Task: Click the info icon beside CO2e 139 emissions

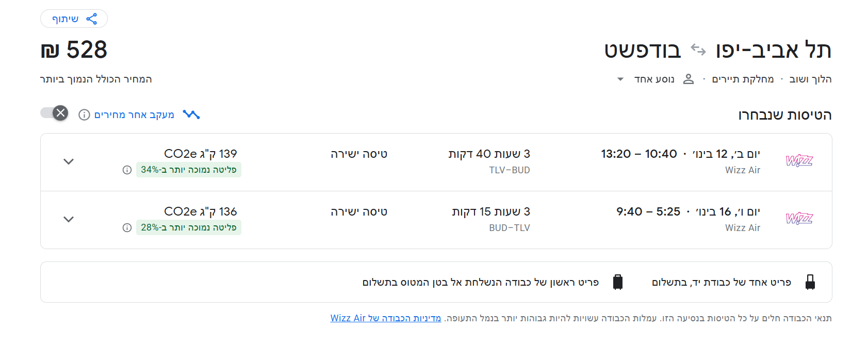Action: click(x=127, y=169)
